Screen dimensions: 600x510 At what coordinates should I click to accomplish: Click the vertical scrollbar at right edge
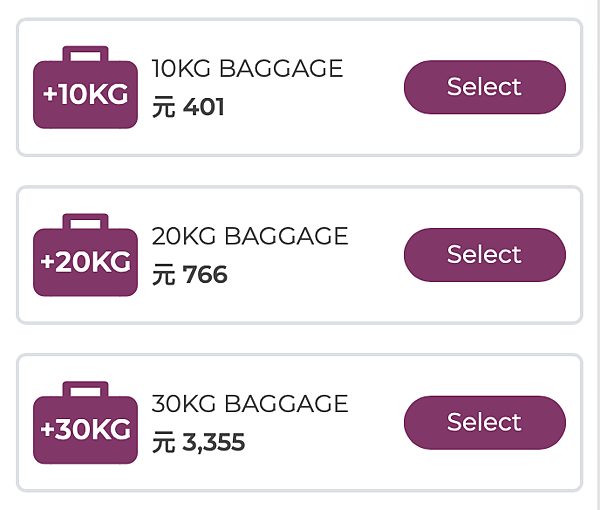tap(598, 255)
